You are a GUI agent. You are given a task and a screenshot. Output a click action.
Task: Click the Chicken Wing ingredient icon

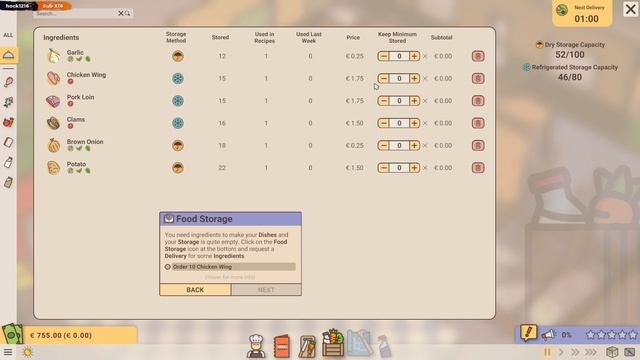(53, 78)
